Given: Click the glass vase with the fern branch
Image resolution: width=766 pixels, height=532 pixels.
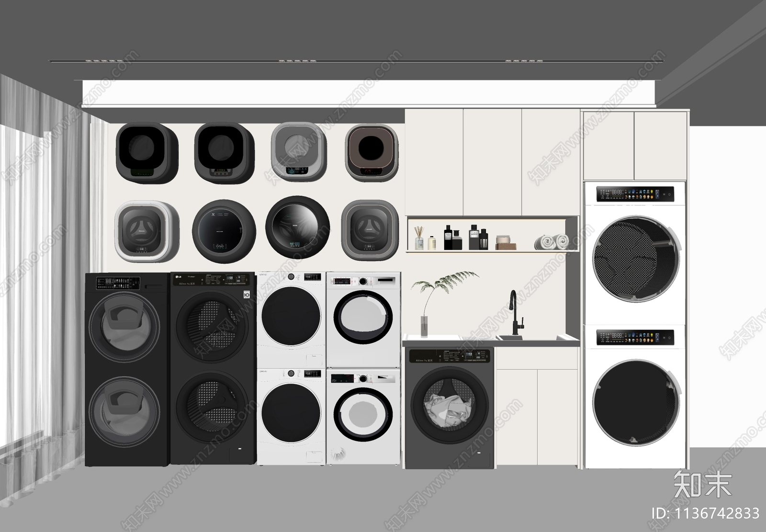Looking at the screenshot, I should point(425,326).
